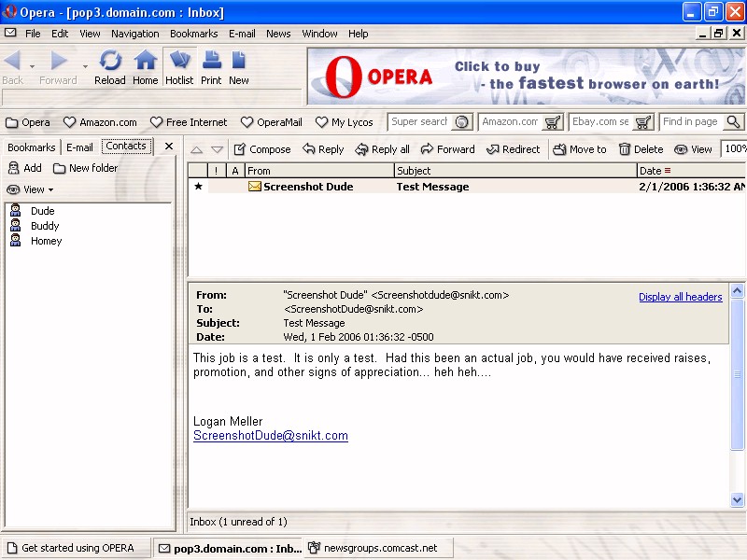Screen dimensions: 747x560
Task: Sort messages by From column
Action: point(320,171)
